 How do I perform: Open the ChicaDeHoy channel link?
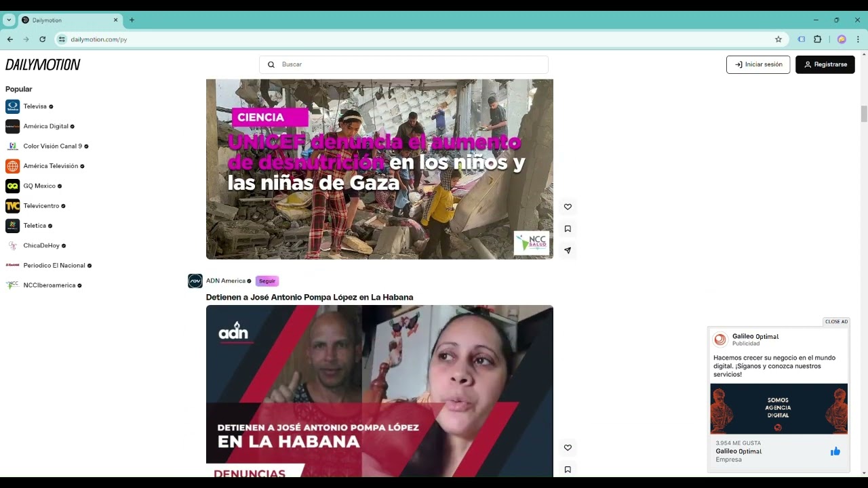(x=41, y=245)
